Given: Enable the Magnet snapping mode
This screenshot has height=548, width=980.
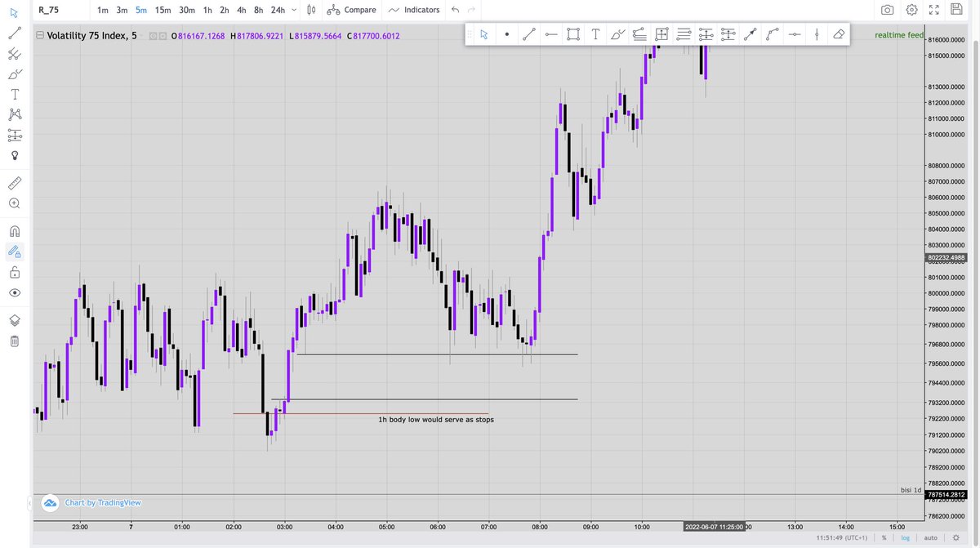Looking at the screenshot, I should tap(14, 231).
